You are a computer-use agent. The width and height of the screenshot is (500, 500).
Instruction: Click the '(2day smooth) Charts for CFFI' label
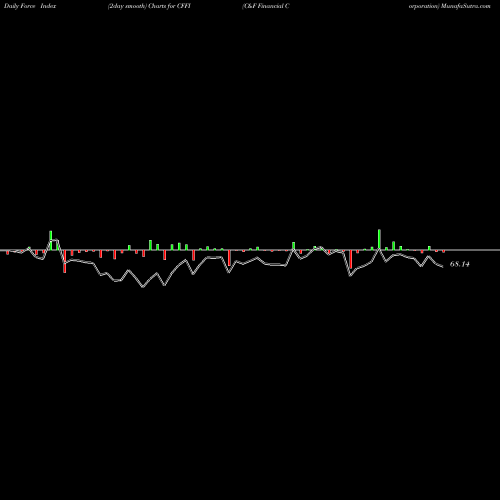149,6
